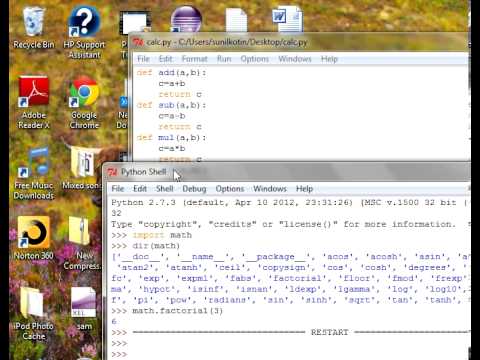Open Help menu in Python Shell

click(304, 189)
